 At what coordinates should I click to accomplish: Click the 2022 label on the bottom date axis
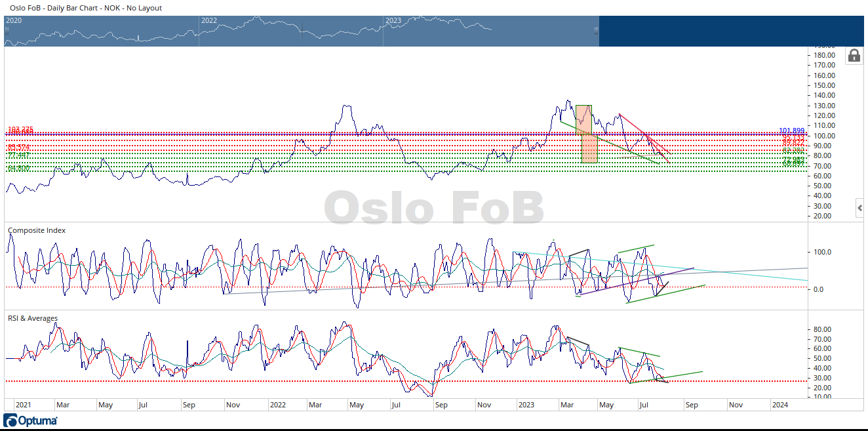click(277, 405)
